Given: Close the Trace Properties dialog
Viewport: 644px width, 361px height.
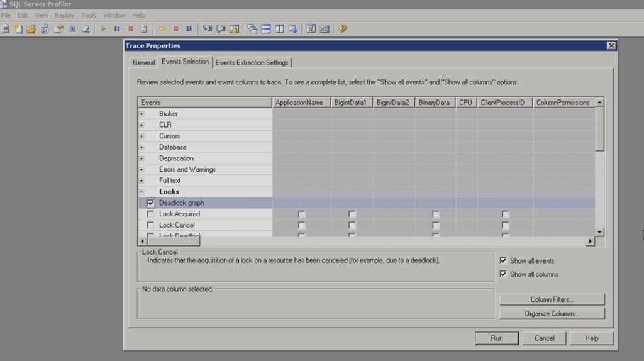Looking at the screenshot, I should click(611, 45).
